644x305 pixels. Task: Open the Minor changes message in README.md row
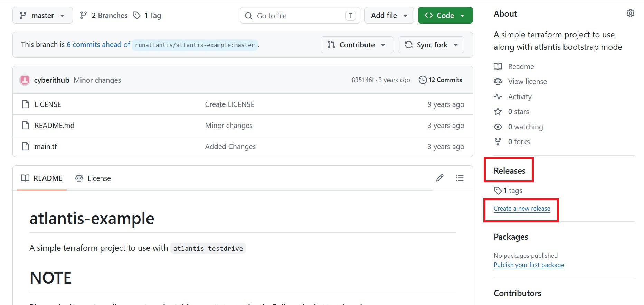point(229,126)
